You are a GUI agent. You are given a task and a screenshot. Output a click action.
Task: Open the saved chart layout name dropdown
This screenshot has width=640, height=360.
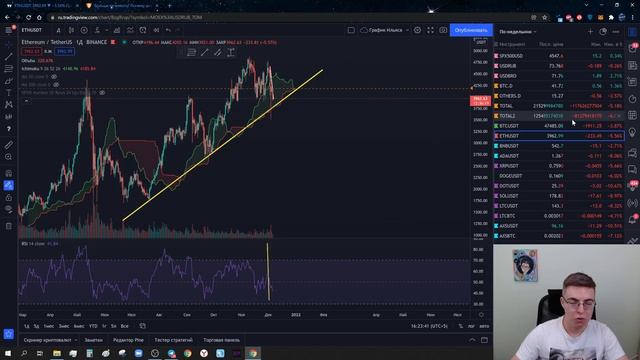point(385,30)
